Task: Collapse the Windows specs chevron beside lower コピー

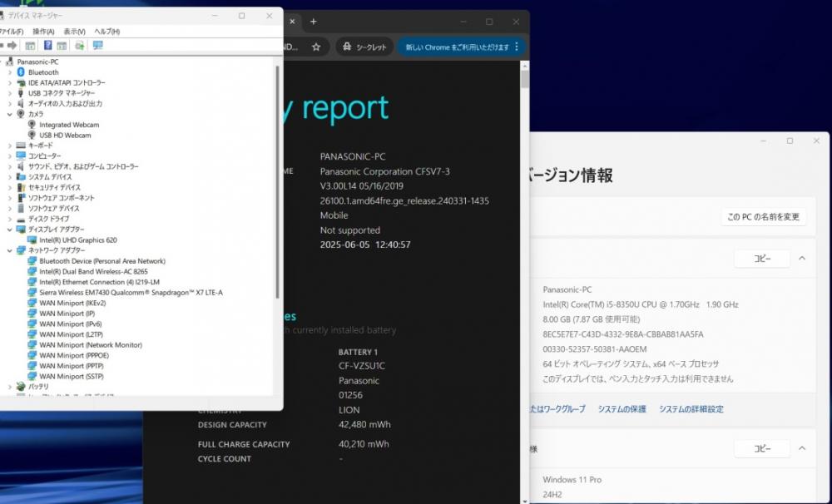Action: 802,448
